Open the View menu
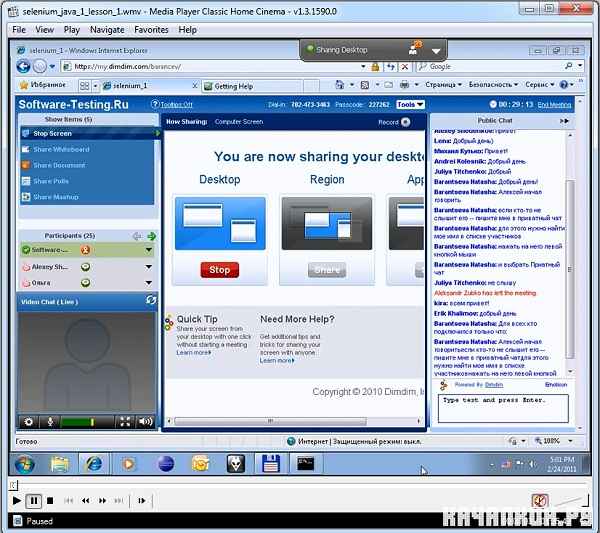The width and height of the screenshot is (600, 533). pyautogui.click(x=44, y=29)
